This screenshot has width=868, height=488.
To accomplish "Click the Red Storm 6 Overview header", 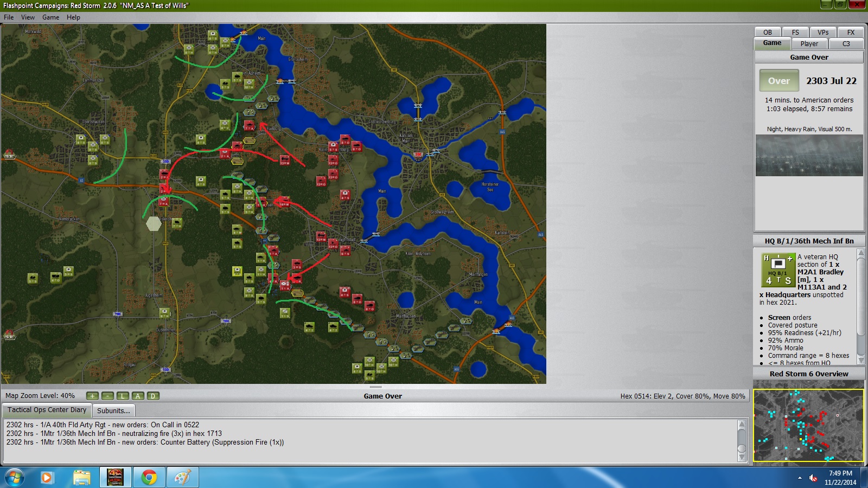I will coord(809,374).
